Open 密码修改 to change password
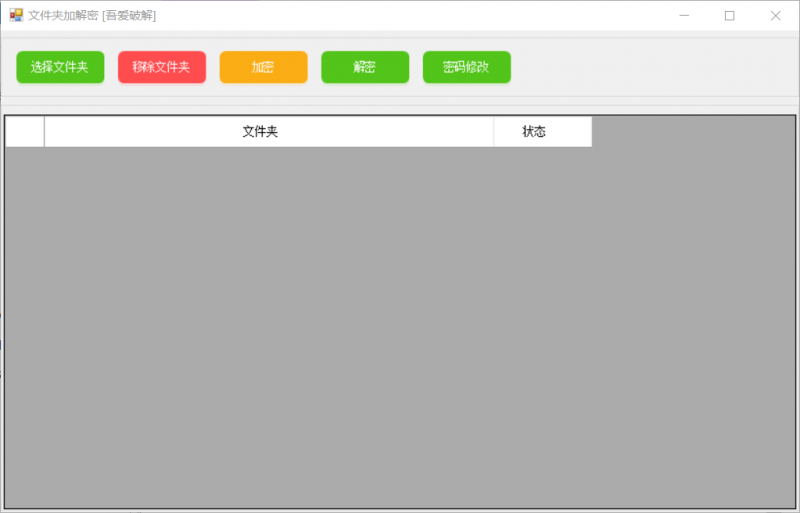 [x=466, y=67]
